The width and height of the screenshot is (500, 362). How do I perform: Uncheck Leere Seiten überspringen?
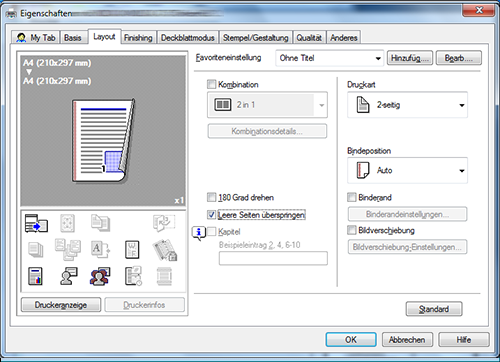click(211, 214)
